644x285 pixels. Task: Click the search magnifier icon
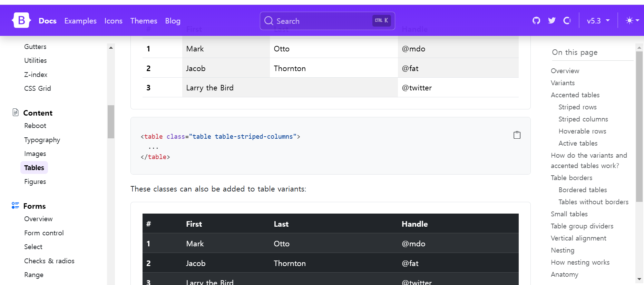tap(269, 21)
